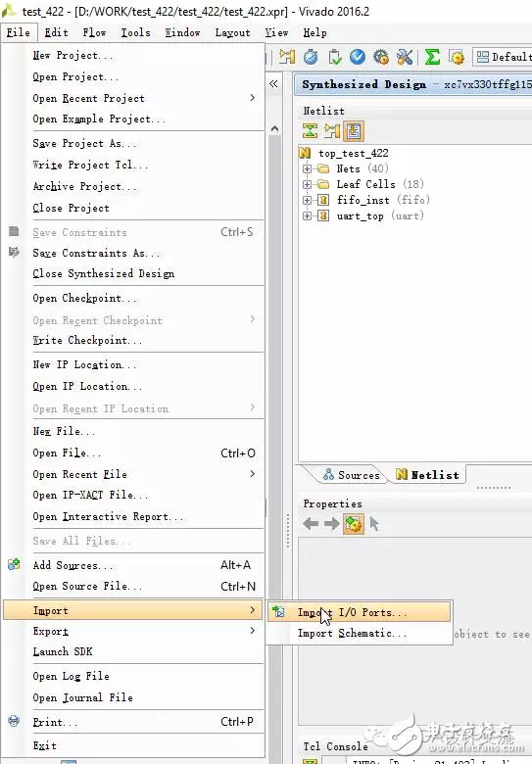Open the Default layout dropdown
This screenshot has width=532, height=764.
pos(504,57)
